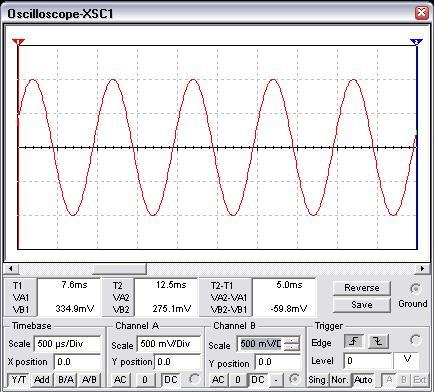The height and width of the screenshot is (392, 434).
Task: Click Channel B Scale field
Action: click(x=261, y=344)
